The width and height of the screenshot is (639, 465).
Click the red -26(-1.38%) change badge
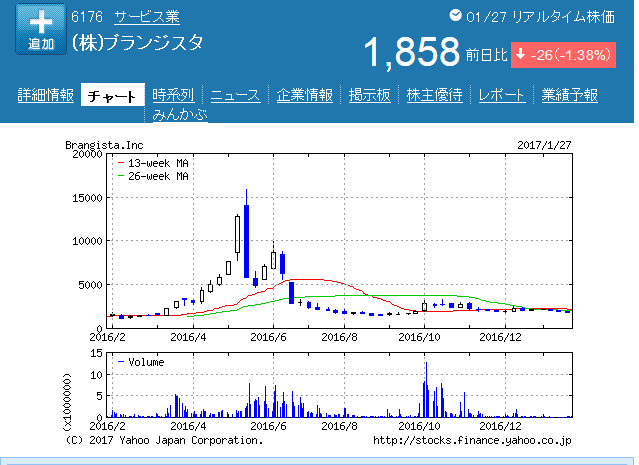563,55
